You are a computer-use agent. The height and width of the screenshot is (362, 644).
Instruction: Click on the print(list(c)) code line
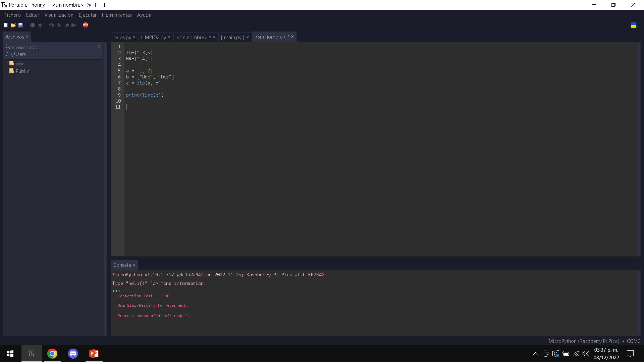click(145, 95)
